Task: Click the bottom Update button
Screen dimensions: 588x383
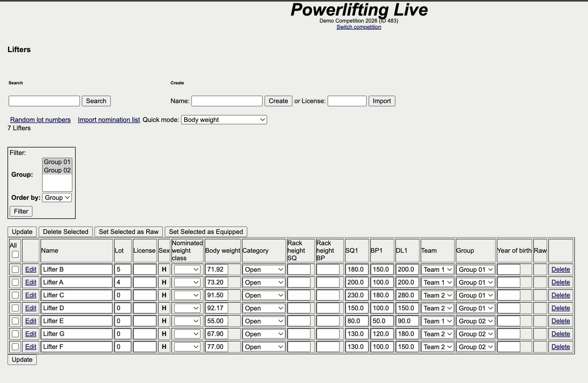Action: coord(22,360)
